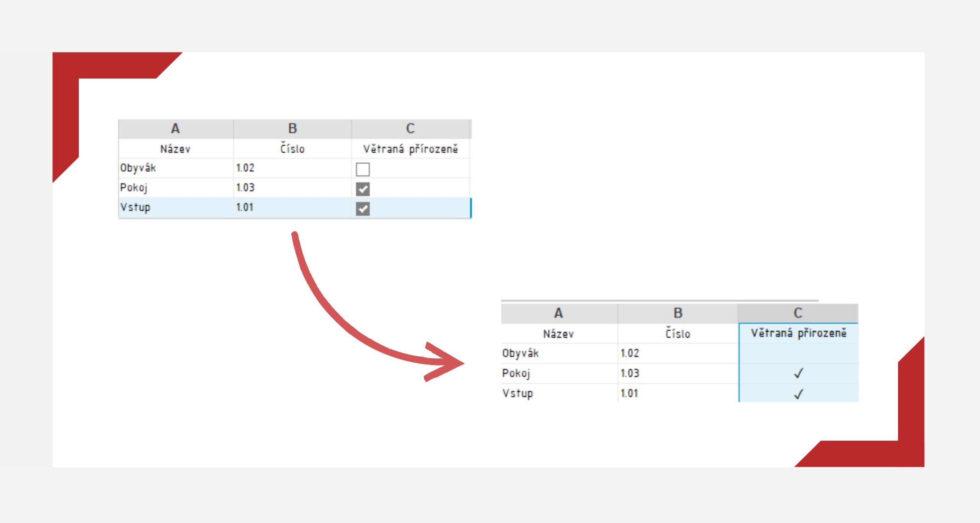The image size is (980, 523).
Task: Select the blue-highlighted Větraná přirozeně header cell
Action: coord(798,333)
